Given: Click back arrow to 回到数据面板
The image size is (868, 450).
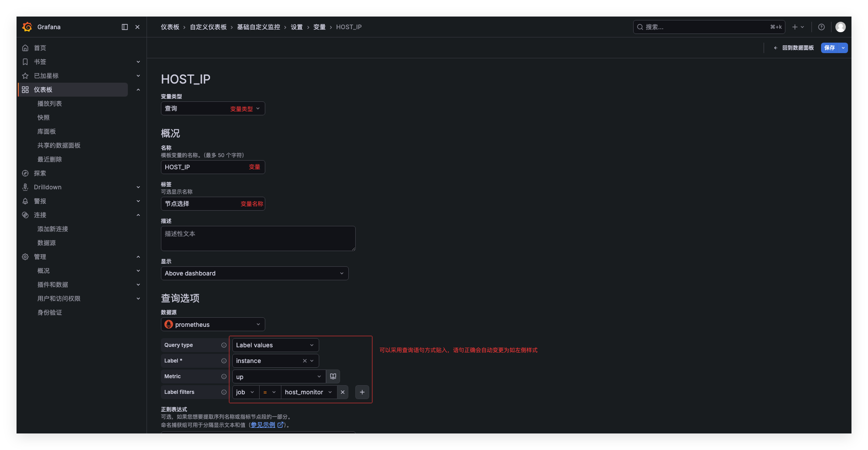Looking at the screenshot, I should point(775,48).
